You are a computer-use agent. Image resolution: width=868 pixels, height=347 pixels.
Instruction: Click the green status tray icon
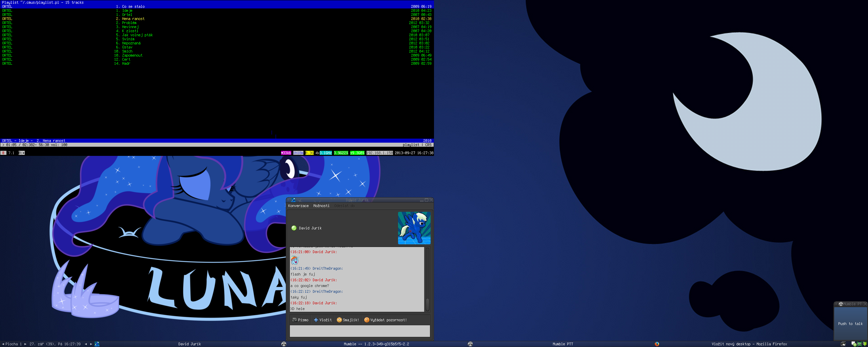(854, 344)
